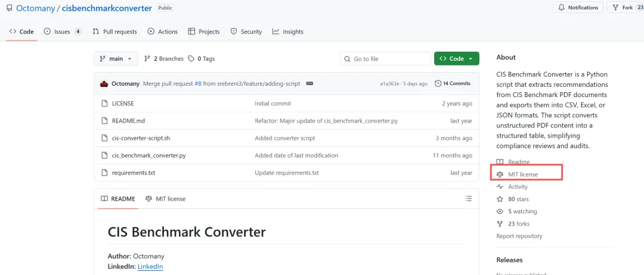Open the green Code dropdown button
Image resolution: width=644 pixels, height=275 pixels.
point(457,58)
